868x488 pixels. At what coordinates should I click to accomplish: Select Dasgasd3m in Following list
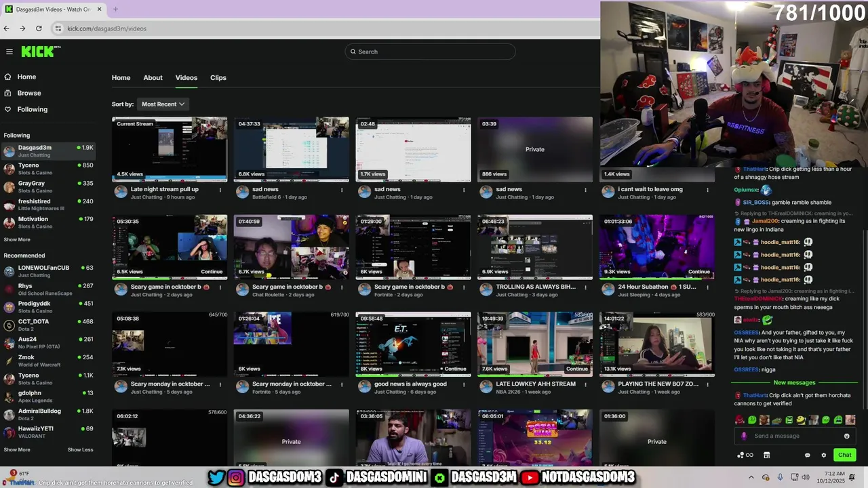pos(49,150)
